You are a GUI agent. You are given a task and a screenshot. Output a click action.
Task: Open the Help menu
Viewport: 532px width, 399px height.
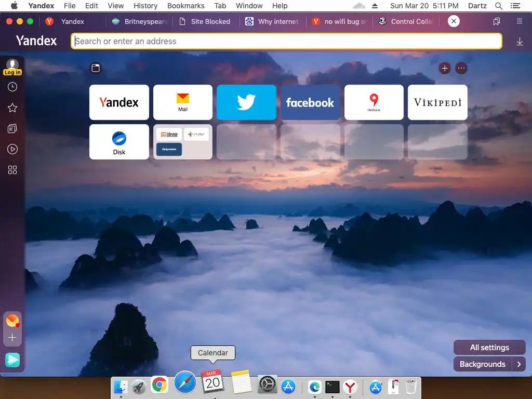point(280,6)
